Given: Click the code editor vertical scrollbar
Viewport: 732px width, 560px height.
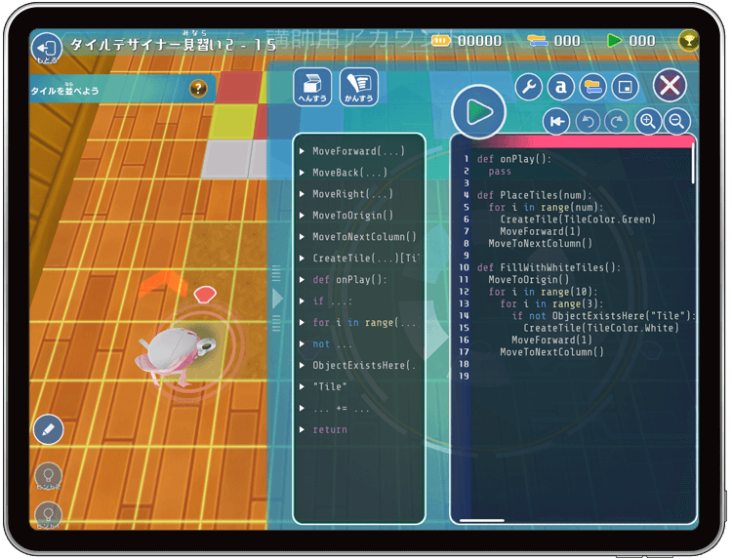Looking at the screenshot, I should click(693, 163).
